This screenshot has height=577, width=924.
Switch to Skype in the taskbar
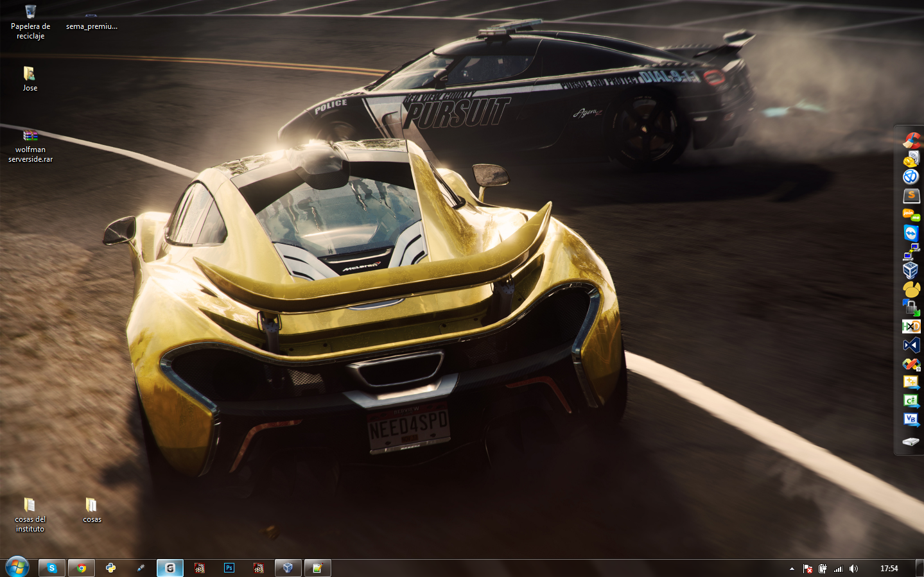coord(52,568)
